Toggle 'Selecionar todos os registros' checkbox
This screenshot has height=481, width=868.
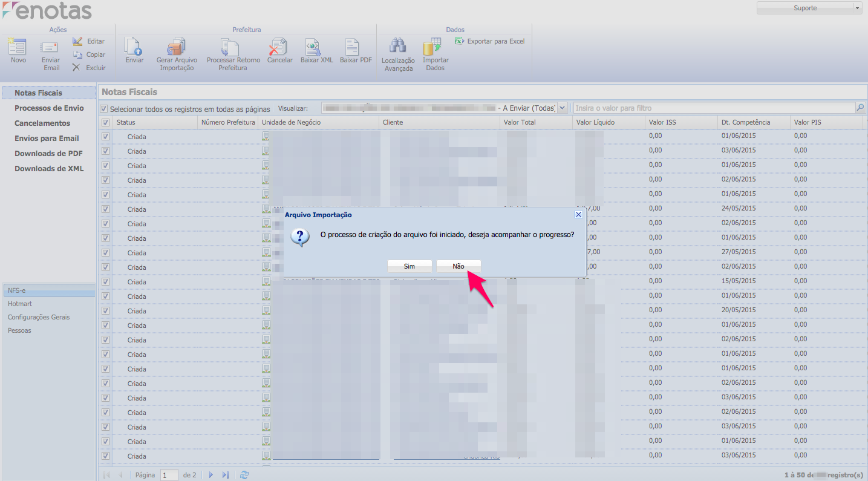(104, 109)
